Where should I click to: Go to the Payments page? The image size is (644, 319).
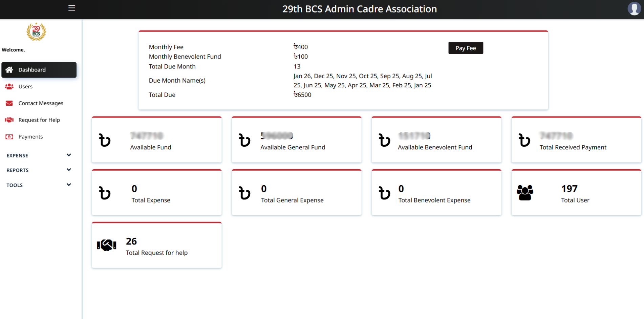tap(30, 137)
